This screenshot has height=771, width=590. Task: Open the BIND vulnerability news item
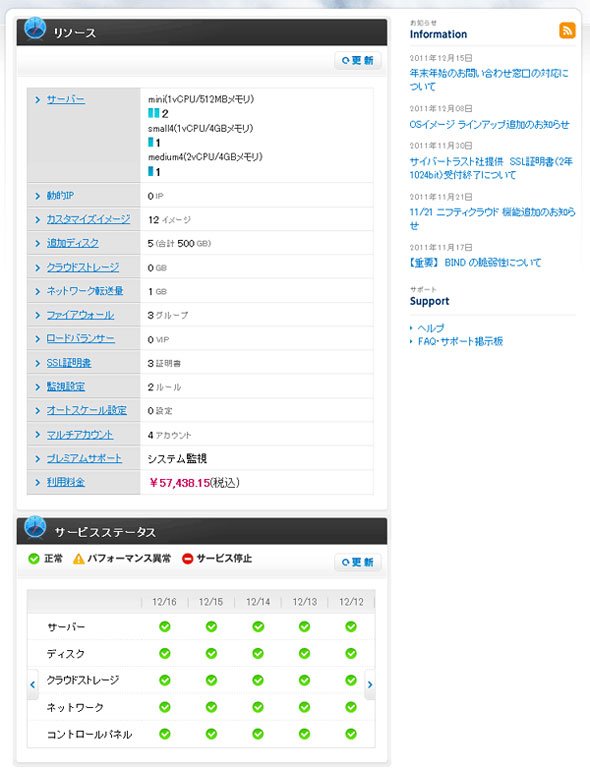[475, 263]
